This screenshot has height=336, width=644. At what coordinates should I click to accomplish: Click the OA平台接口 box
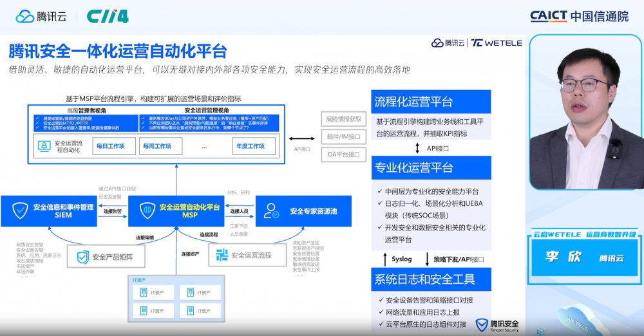pyautogui.click(x=343, y=154)
